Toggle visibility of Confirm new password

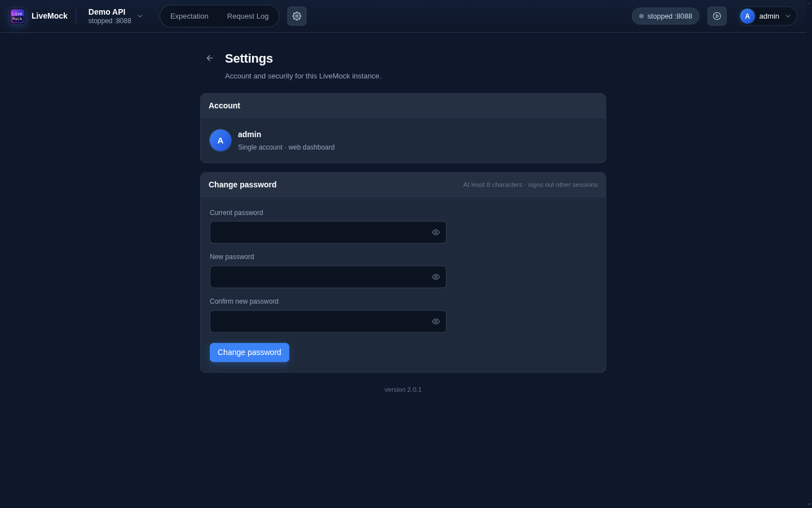(x=436, y=321)
